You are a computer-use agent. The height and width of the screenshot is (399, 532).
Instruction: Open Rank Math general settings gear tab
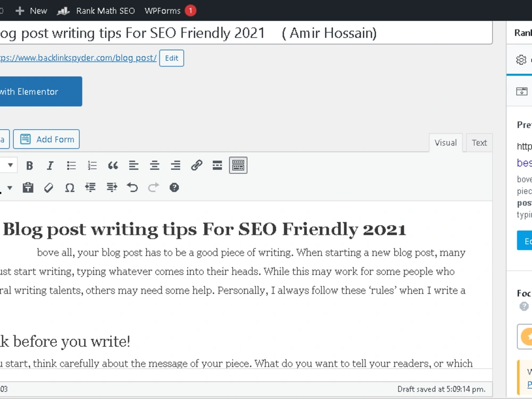pos(521,60)
